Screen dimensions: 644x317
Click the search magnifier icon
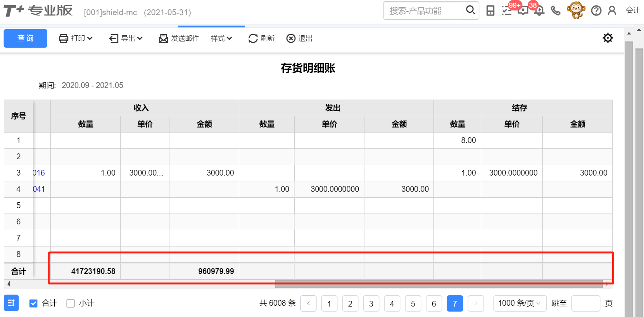470,10
